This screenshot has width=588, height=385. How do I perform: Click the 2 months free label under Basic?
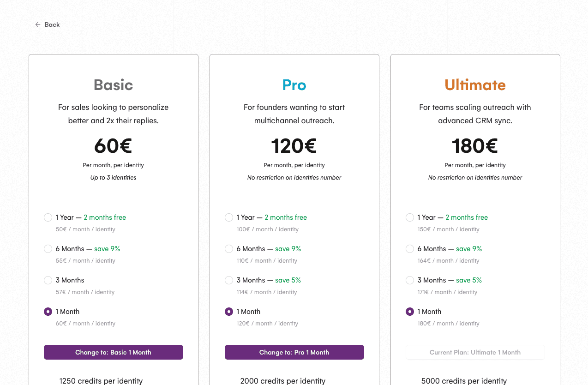click(105, 217)
